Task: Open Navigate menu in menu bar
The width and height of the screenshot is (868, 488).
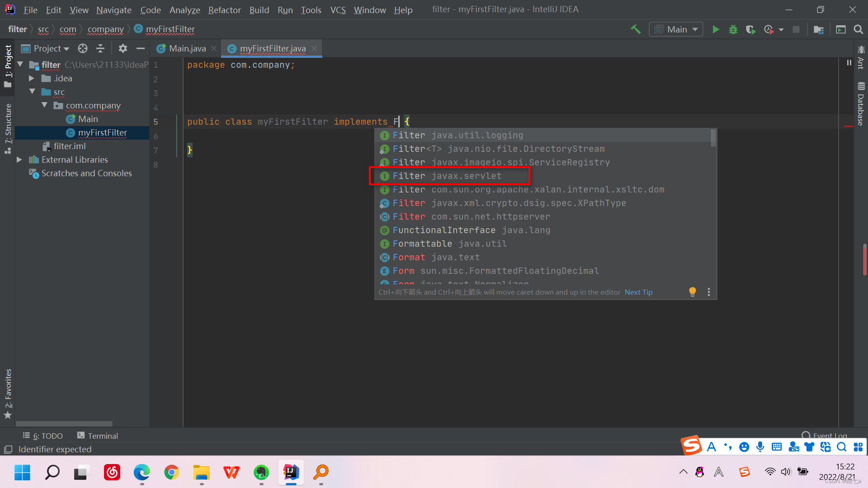Action: [x=114, y=9]
